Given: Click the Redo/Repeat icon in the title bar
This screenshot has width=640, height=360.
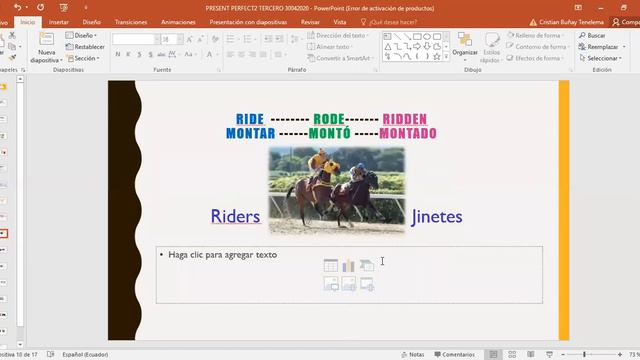Looking at the screenshot, I should 40,7.
